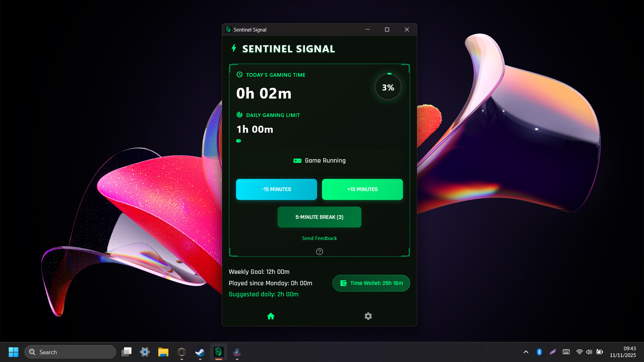Expand hidden icons in the system tray

click(526, 352)
